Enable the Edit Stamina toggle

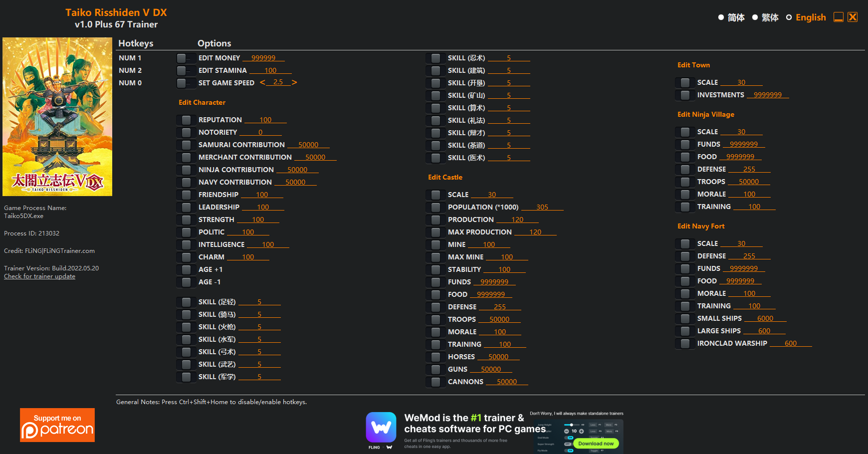pyautogui.click(x=186, y=71)
